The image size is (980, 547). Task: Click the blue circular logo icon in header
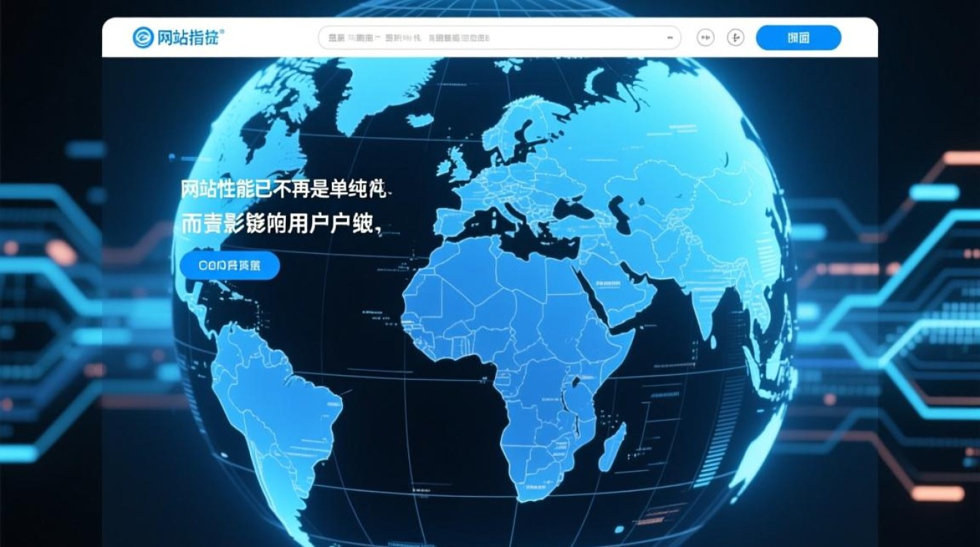[x=143, y=38]
